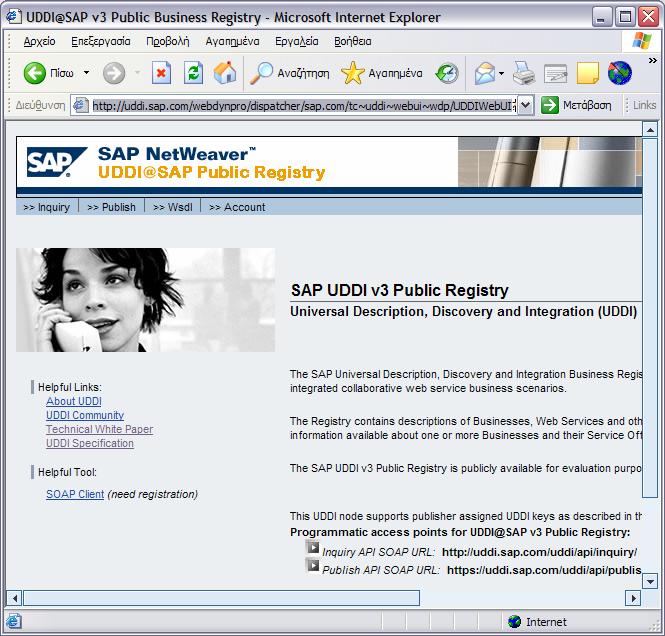Click the Publish API SOAP URL arrow icon
Screen dimensions: 665x636
[313, 565]
